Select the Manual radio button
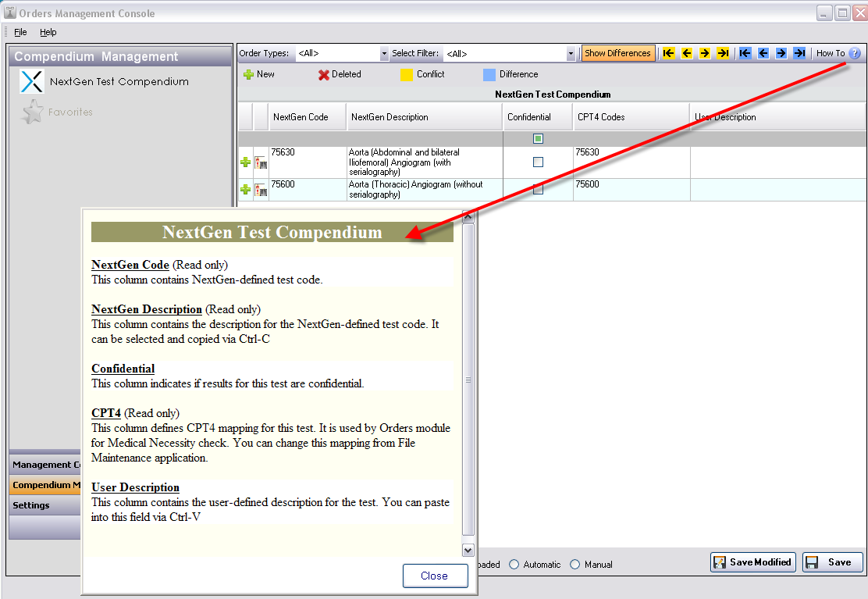 (x=575, y=564)
